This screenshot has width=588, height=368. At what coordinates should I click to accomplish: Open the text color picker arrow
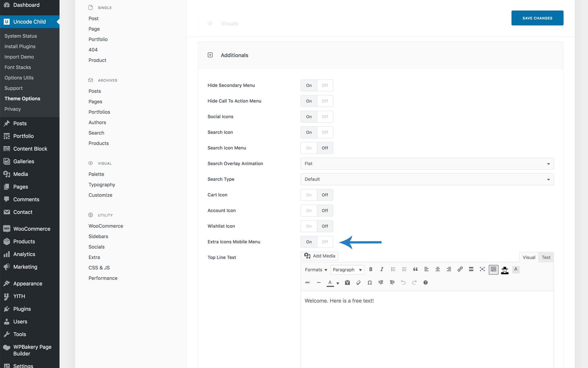(338, 283)
